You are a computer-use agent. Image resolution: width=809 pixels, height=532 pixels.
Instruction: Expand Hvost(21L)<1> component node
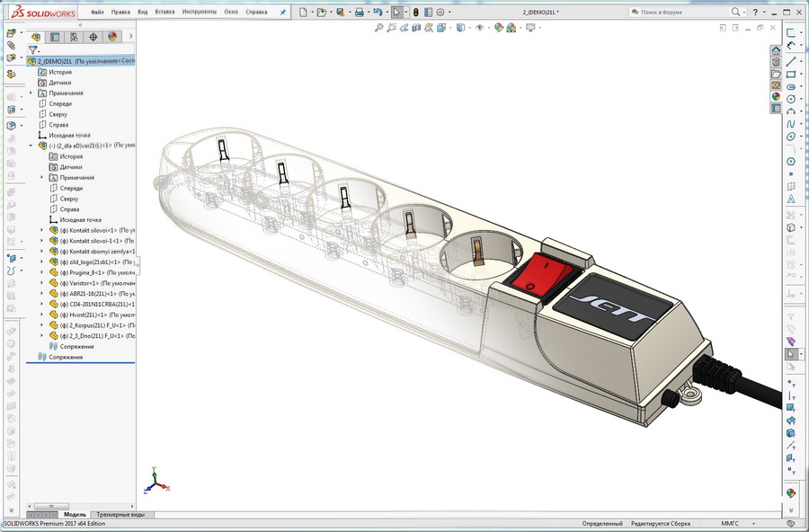(x=41, y=315)
